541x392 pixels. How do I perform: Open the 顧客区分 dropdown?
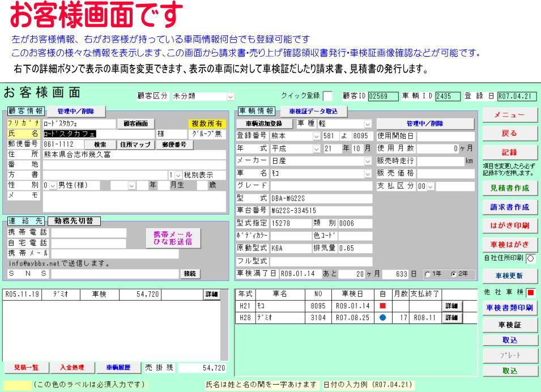point(230,96)
